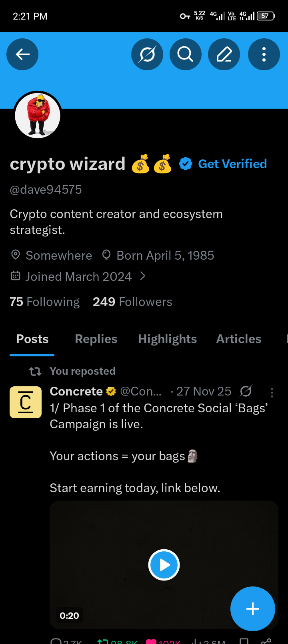
Task: Open the Highlights tab
Action: click(167, 339)
